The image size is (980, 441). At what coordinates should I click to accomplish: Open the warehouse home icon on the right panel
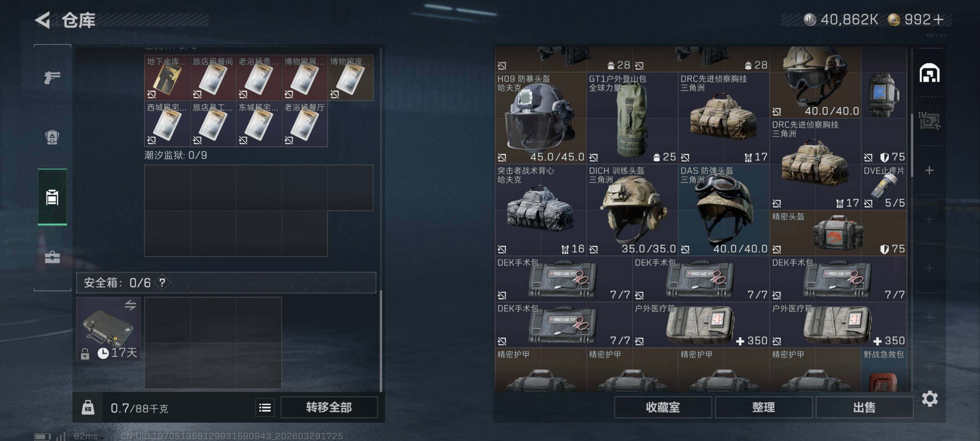pos(929,73)
